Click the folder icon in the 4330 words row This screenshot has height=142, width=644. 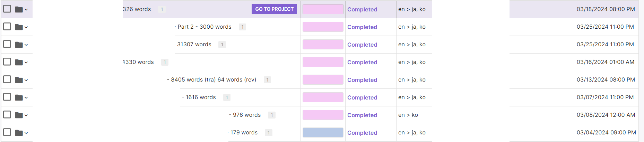19,63
